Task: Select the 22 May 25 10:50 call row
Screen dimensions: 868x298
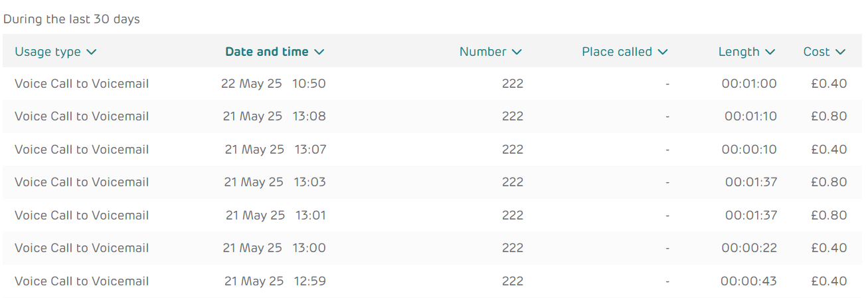Action: click(432, 84)
